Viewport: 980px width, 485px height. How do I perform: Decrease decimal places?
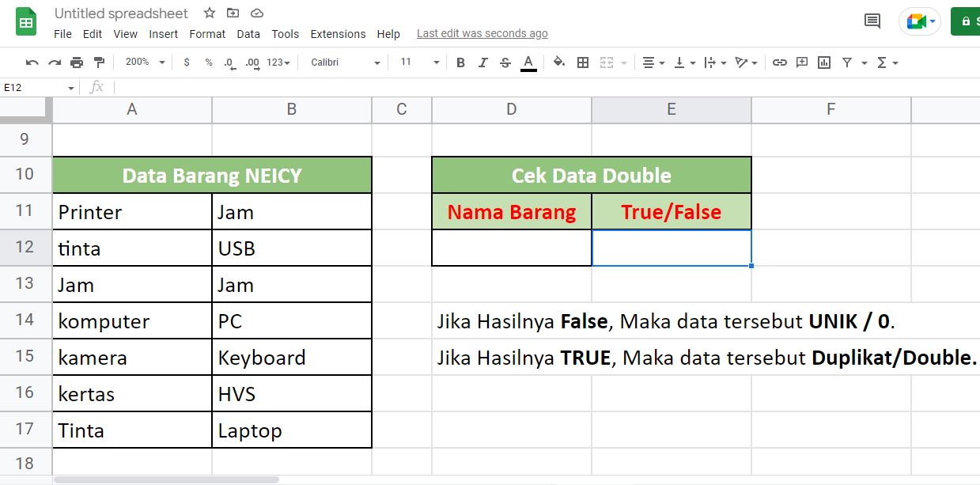tap(229, 63)
